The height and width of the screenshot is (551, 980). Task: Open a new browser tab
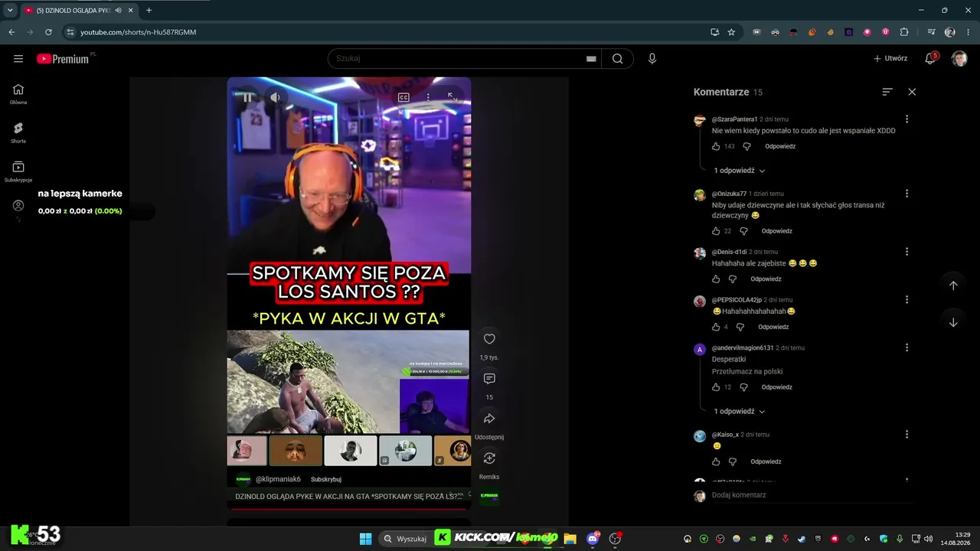click(x=149, y=10)
